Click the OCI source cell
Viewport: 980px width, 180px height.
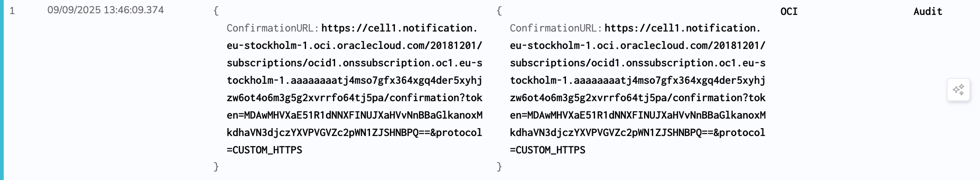(789, 12)
